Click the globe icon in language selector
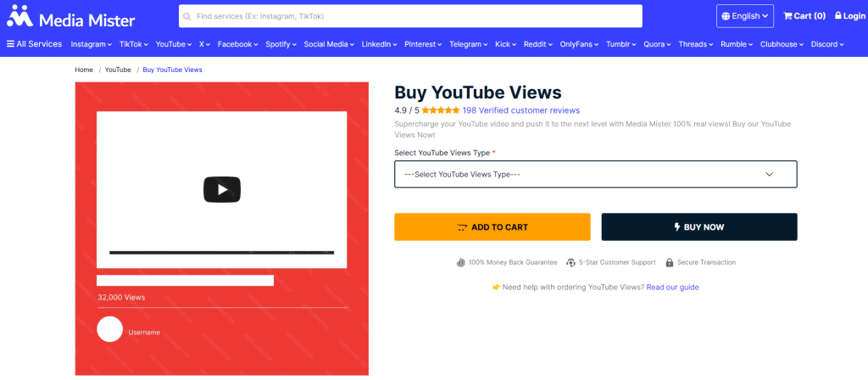This screenshot has height=380, width=868. (x=726, y=16)
